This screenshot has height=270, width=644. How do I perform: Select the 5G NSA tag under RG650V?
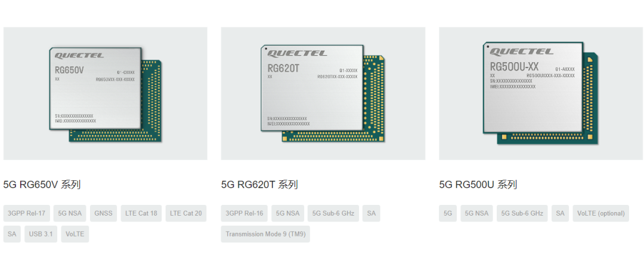pos(70,213)
